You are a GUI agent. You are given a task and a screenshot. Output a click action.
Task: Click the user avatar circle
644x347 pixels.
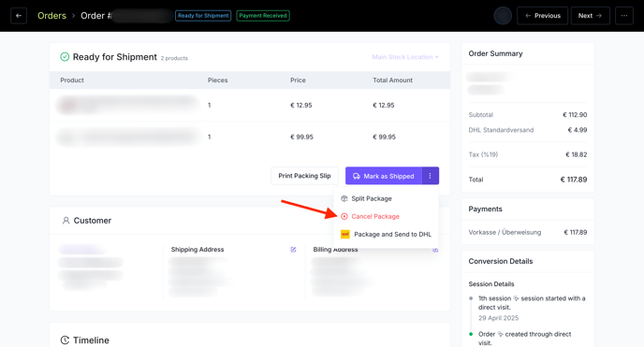503,16
